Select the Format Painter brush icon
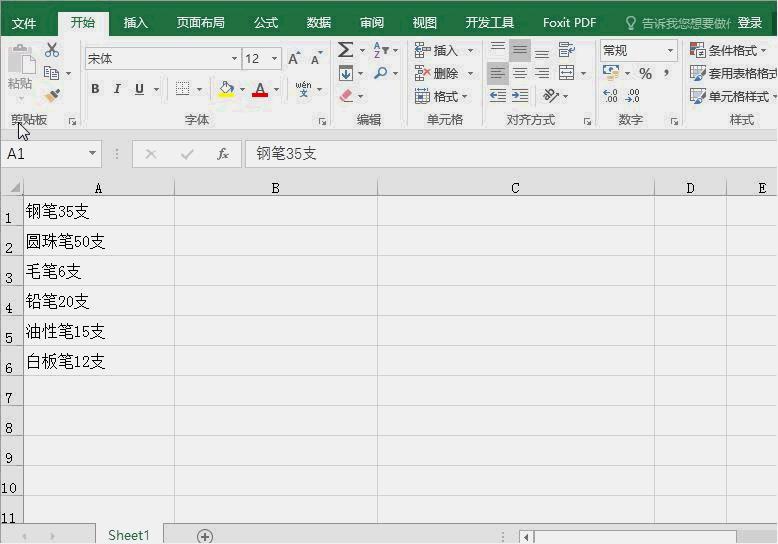 point(52,95)
